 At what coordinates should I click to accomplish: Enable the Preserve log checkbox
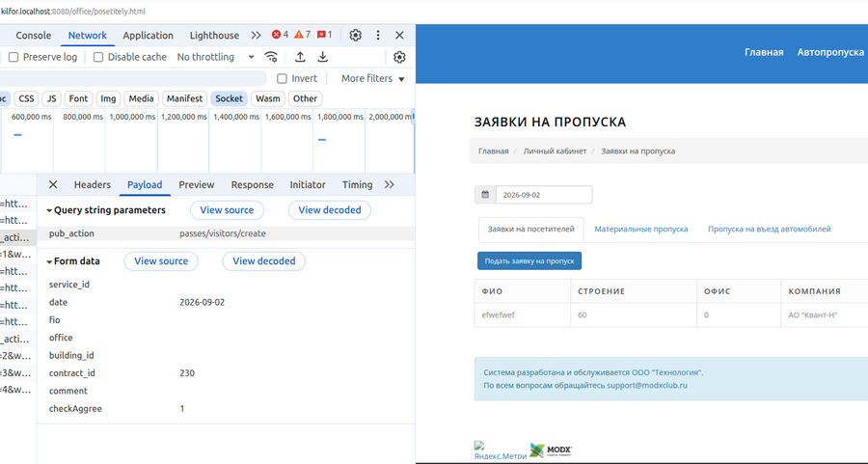tap(14, 57)
